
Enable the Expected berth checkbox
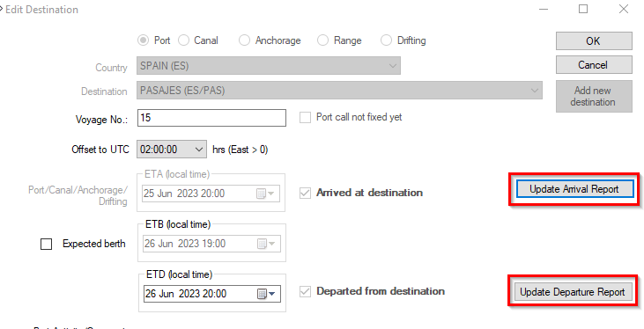[47, 244]
